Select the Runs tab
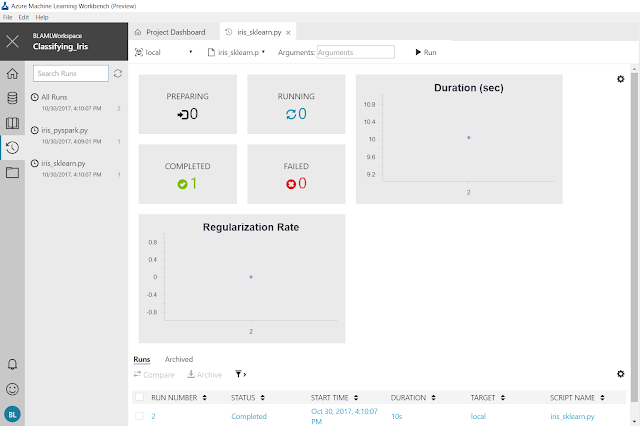The height and width of the screenshot is (426, 640). (x=142, y=359)
